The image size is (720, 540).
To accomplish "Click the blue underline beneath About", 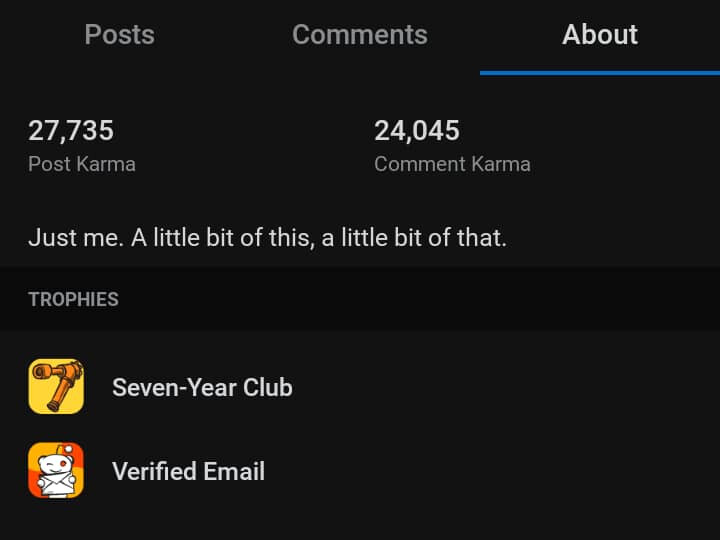I will coord(600,73).
